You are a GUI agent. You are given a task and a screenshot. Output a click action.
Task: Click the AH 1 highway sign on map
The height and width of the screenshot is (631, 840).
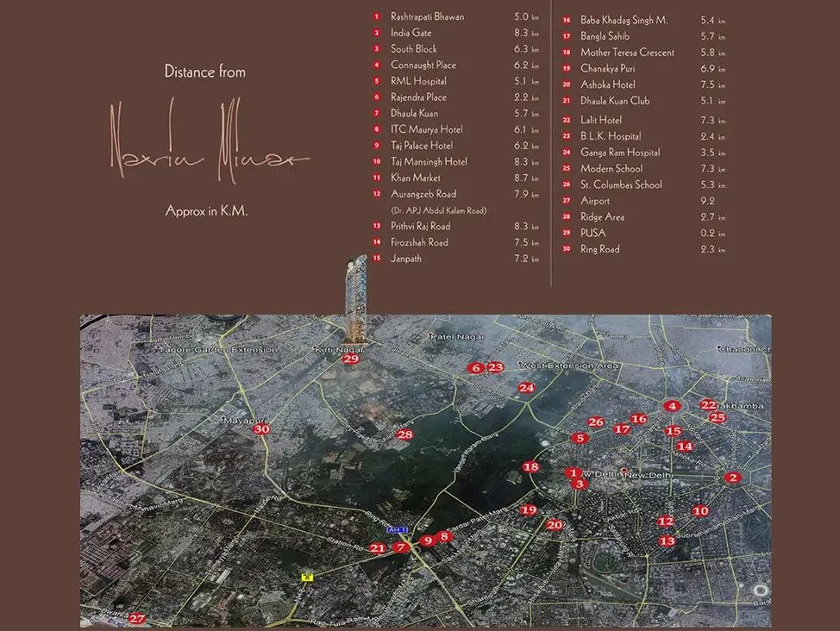[x=397, y=529]
